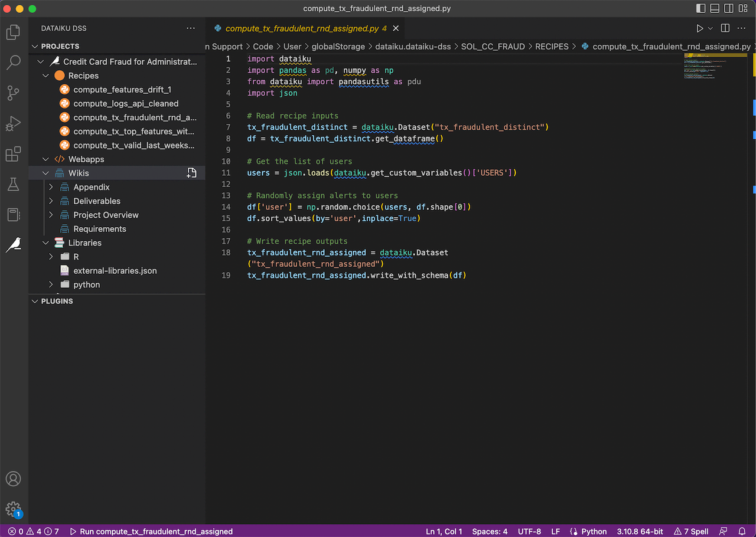
Task: Change the LF line ending setting
Action: tap(556, 531)
